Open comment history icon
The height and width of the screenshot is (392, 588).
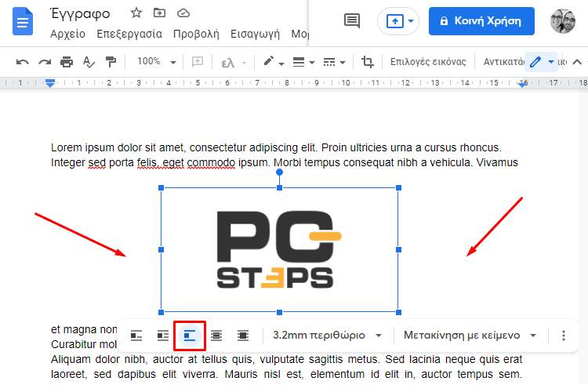point(352,21)
